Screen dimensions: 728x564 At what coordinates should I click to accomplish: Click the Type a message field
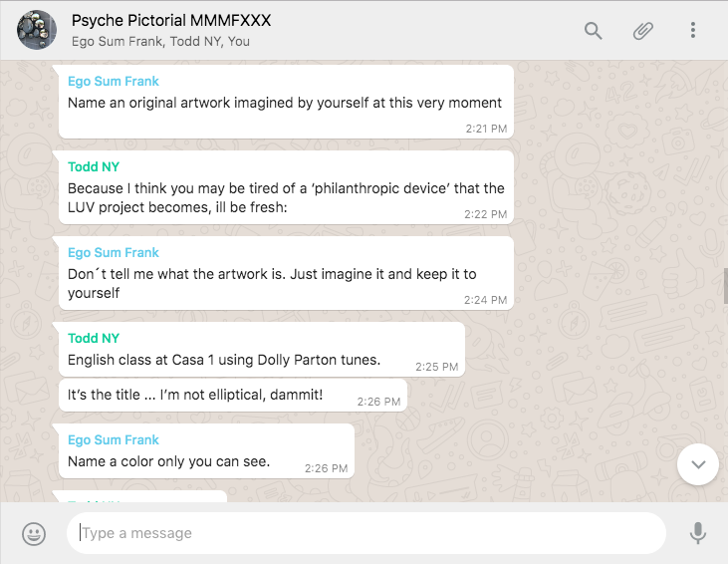click(364, 533)
